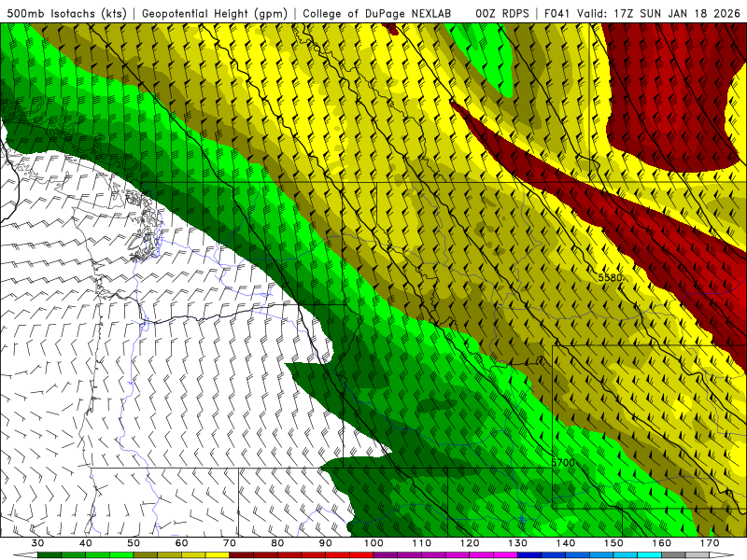This screenshot has height=560, width=747.
Task: Click the legend value '170'
Action: click(710, 543)
